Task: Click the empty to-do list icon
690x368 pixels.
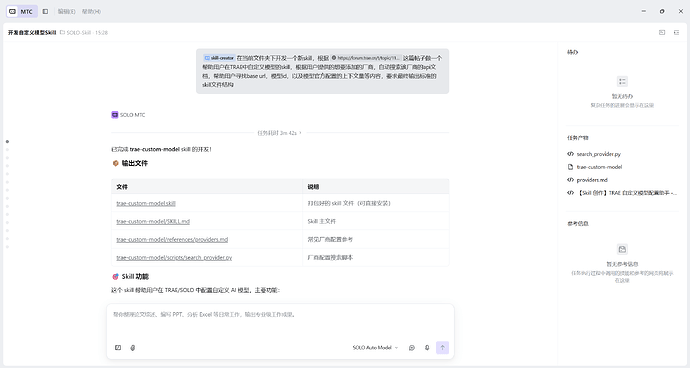Action: tap(622, 81)
